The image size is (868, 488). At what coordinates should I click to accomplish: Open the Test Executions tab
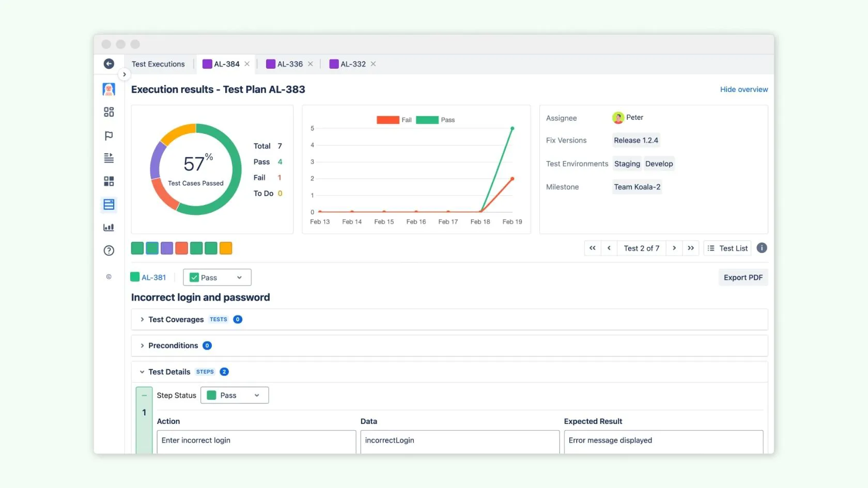[x=158, y=64]
